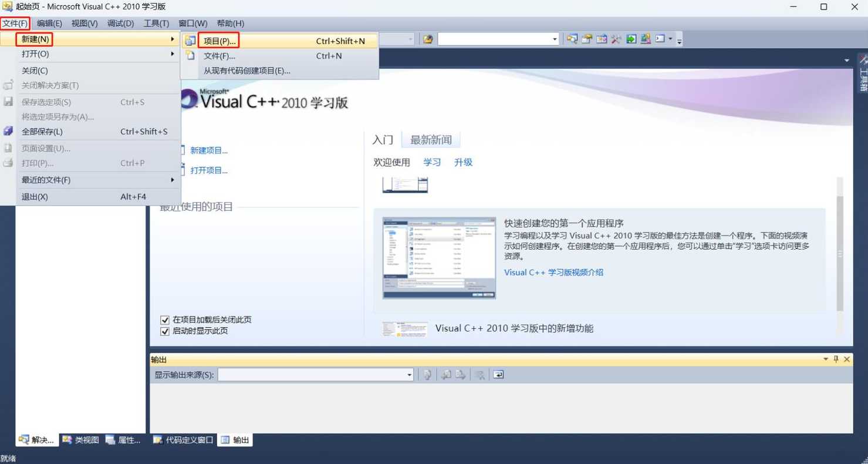Toggle Word Wrap in the output toolbar
This screenshot has width=868, height=464.
[x=498, y=375]
